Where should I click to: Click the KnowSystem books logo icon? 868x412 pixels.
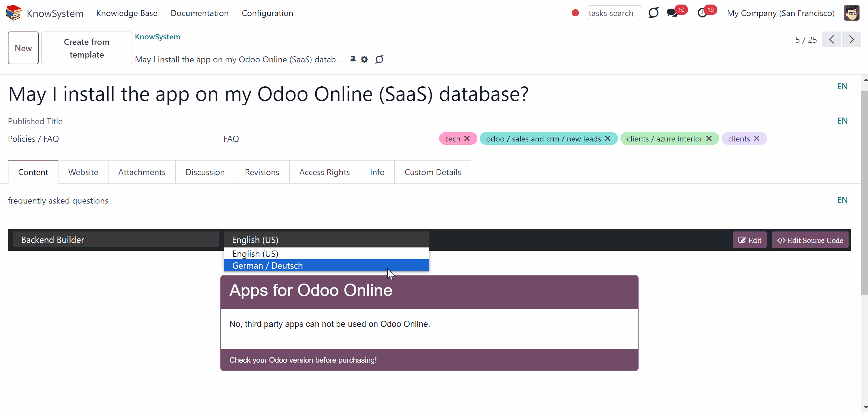click(x=14, y=13)
